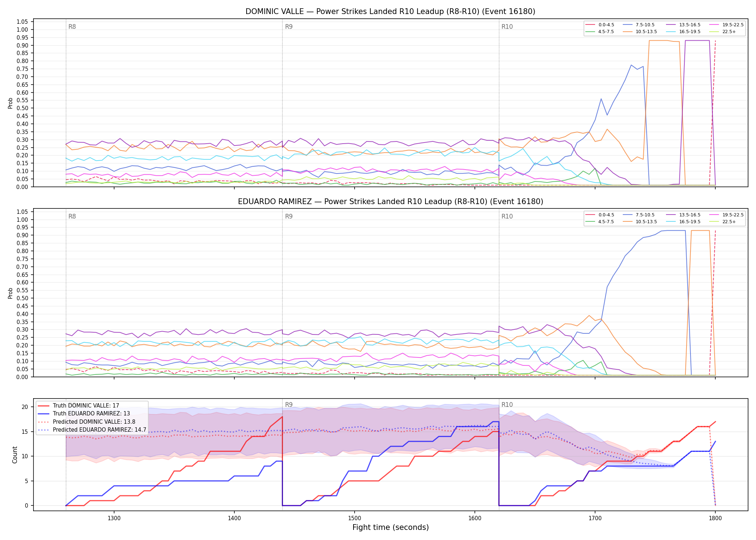Click the 15 tick on Count axis
This screenshot has width=756, height=540.
coord(25,432)
